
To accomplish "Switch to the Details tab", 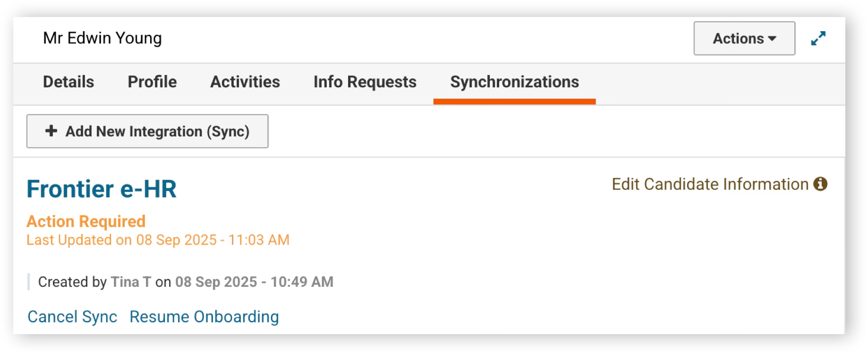I will 68,82.
